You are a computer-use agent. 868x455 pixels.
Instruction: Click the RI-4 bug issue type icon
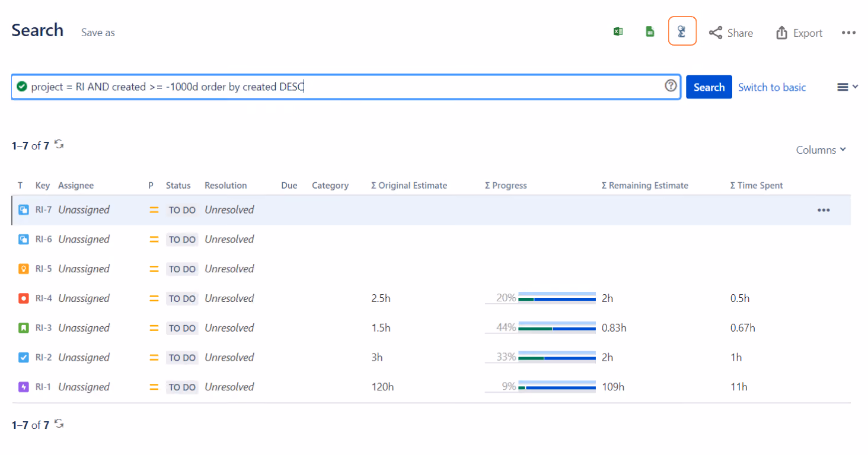24,298
